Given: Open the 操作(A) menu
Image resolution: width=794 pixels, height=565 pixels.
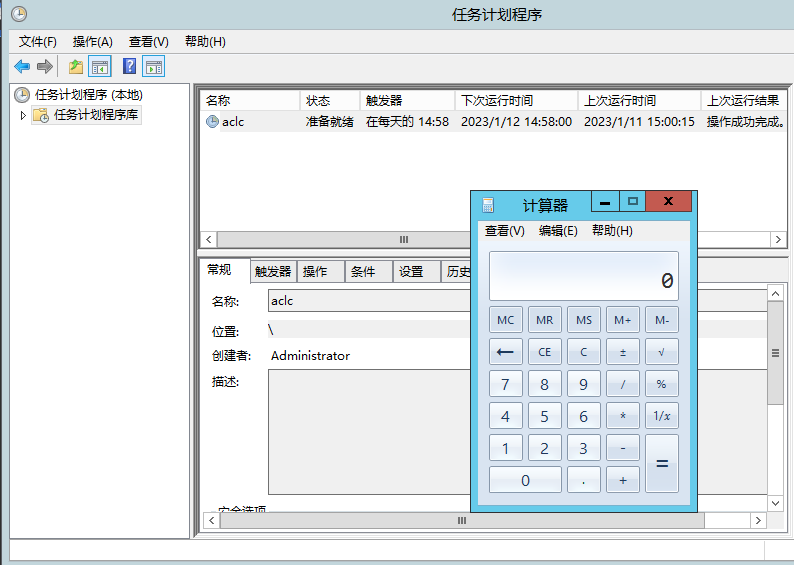Looking at the screenshot, I should [93, 42].
